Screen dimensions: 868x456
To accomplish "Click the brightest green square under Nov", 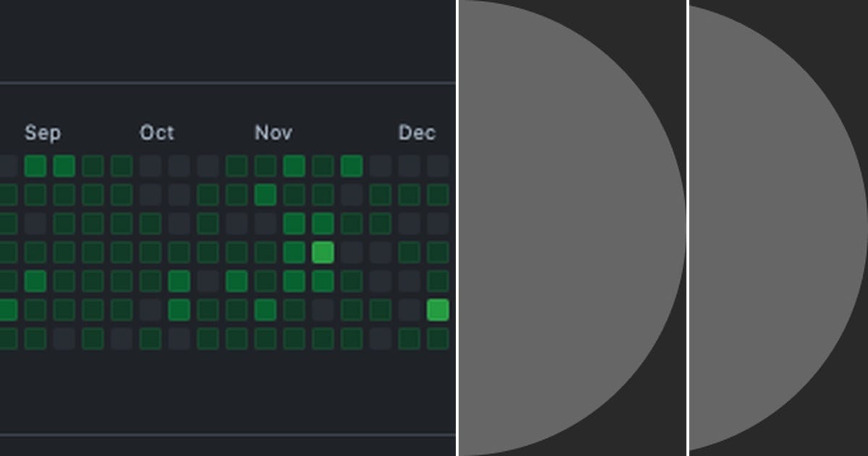I will [x=323, y=252].
